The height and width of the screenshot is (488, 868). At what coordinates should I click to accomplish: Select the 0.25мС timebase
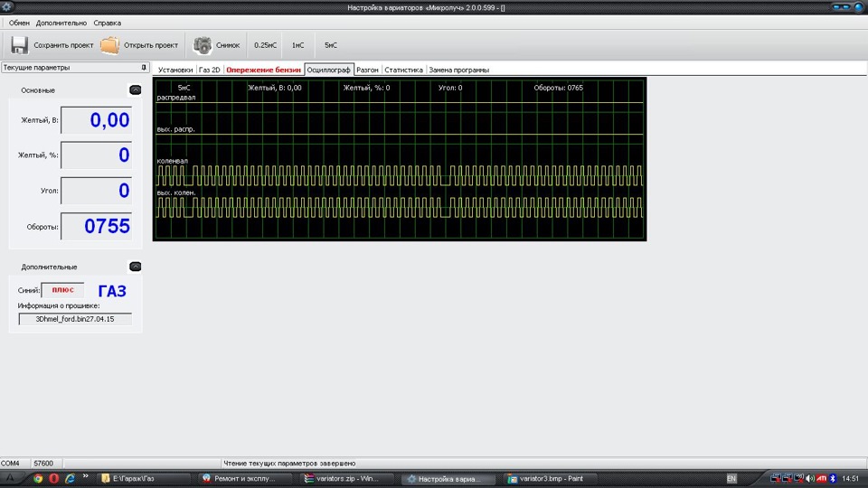point(265,45)
